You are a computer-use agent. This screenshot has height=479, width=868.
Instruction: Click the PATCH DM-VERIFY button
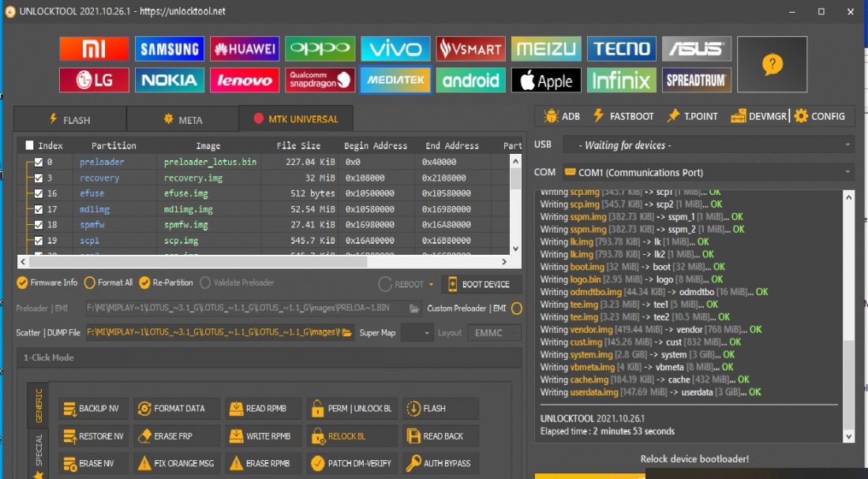click(x=351, y=463)
